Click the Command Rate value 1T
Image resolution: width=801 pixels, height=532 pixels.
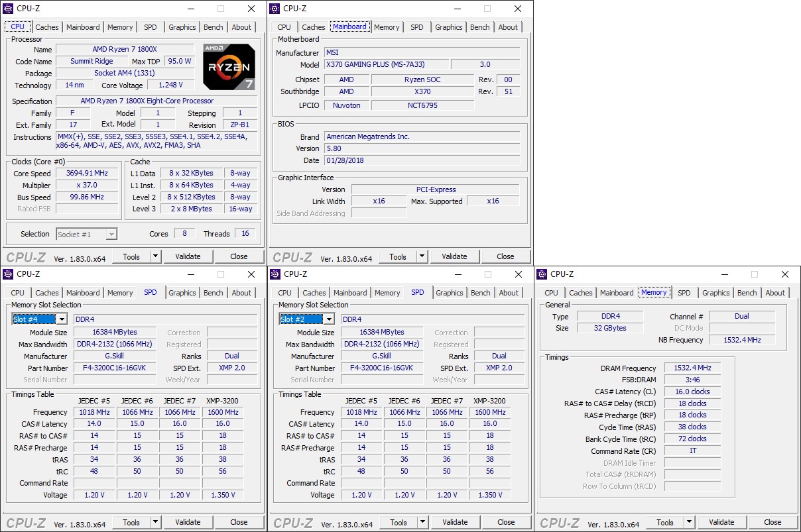(x=692, y=451)
